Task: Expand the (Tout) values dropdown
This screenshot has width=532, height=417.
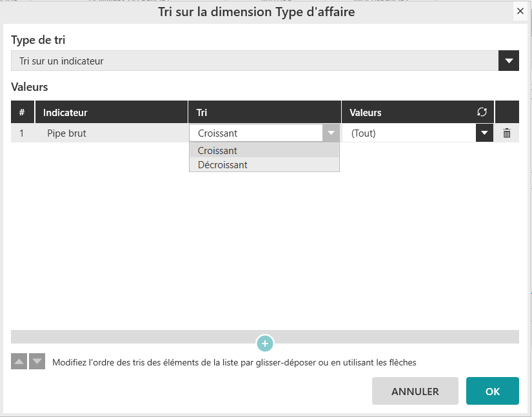Action: [484, 133]
